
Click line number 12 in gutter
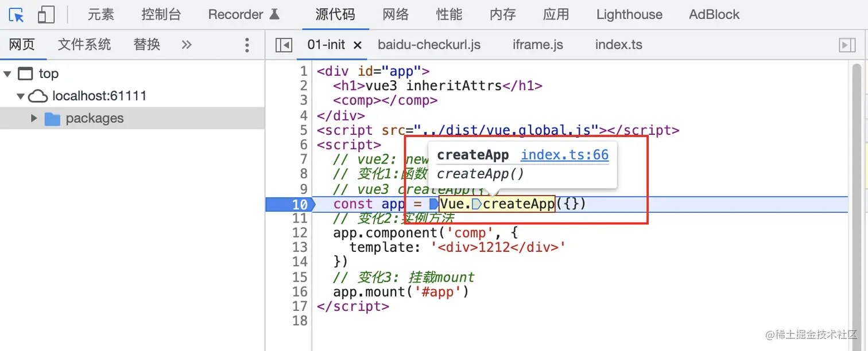[x=300, y=233]
